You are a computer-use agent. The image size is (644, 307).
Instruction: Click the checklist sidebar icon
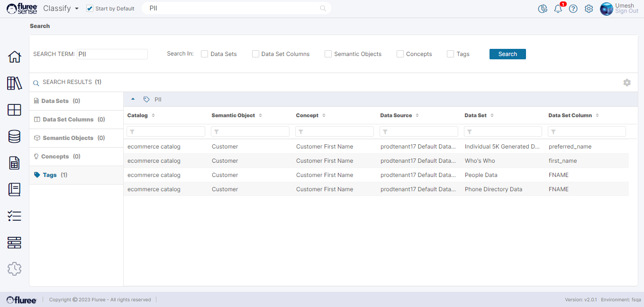coord(14,216)
